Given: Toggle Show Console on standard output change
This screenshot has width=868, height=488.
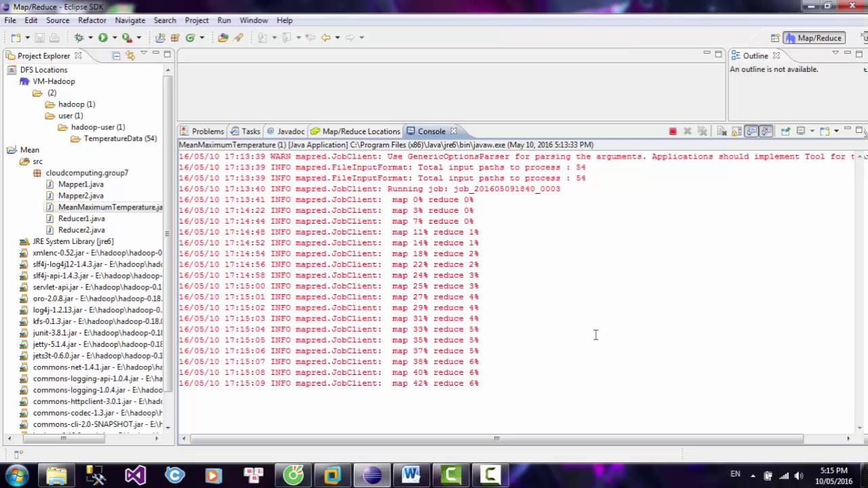Looking at the screenshot, I should [x=751, y=131].
